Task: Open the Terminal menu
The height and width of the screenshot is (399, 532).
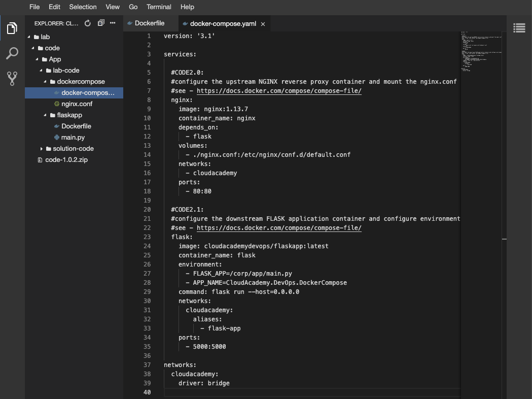Action: 158,7
